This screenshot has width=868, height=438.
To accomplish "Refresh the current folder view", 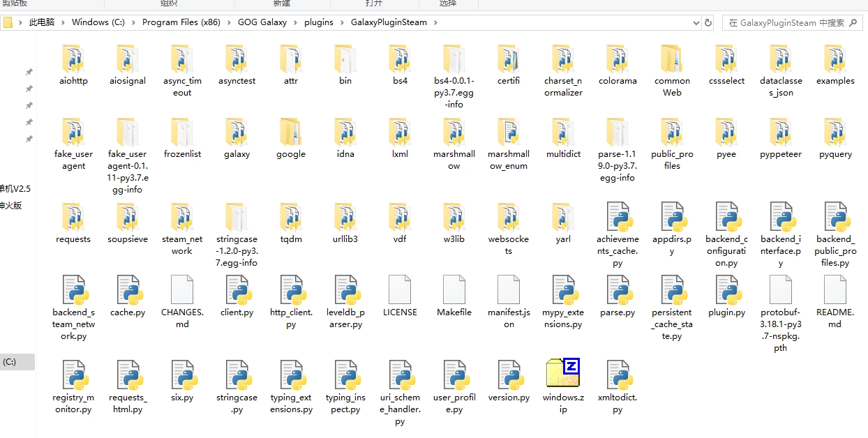I will click(x=708, y=22).
